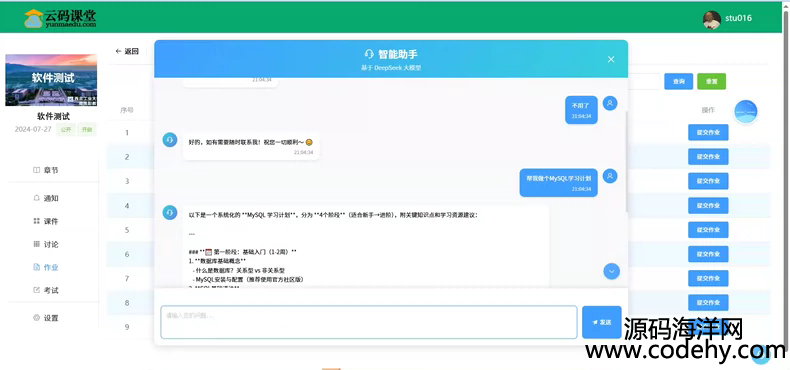Click the floating round assistant bubble
The height and width of the screenshot is (370, 790).
coord(746,111)
